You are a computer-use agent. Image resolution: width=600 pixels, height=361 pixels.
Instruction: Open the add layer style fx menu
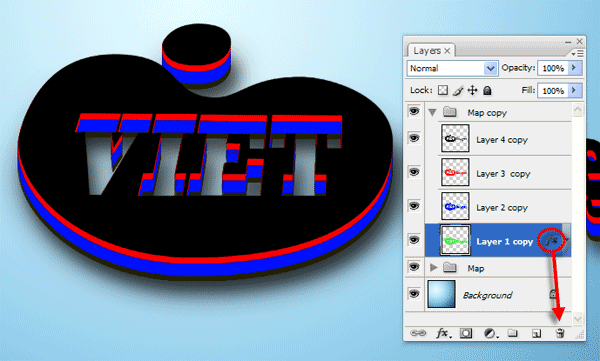[443, 333]
